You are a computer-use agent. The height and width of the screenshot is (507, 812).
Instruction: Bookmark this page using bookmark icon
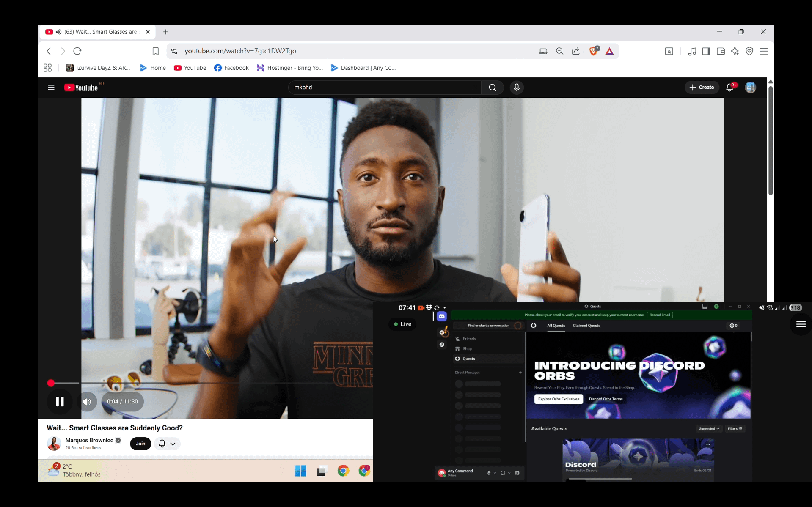point(155,51)
